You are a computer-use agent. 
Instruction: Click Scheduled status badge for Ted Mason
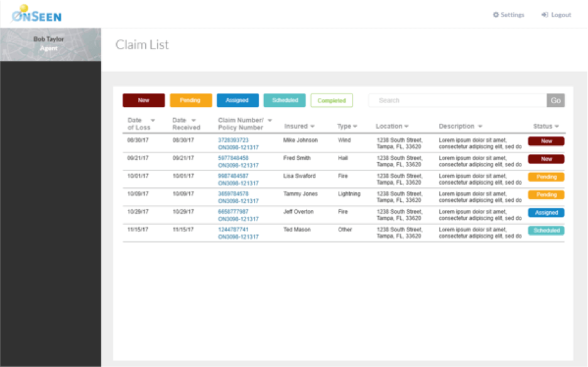click(546, 231)
